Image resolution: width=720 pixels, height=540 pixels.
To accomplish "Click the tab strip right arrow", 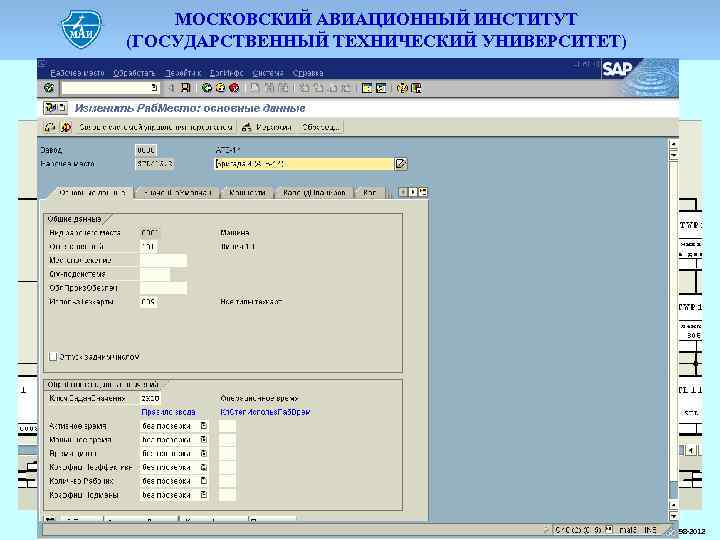I will coord(412,192).
